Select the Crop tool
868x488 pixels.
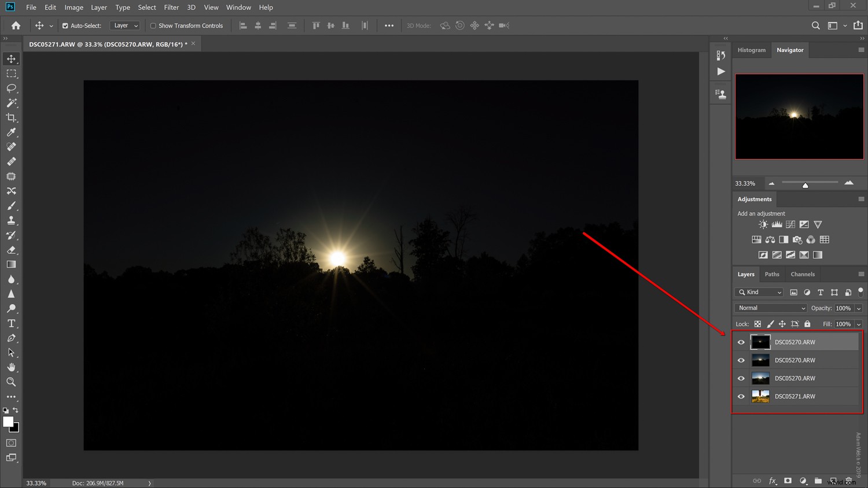[11, 117]
